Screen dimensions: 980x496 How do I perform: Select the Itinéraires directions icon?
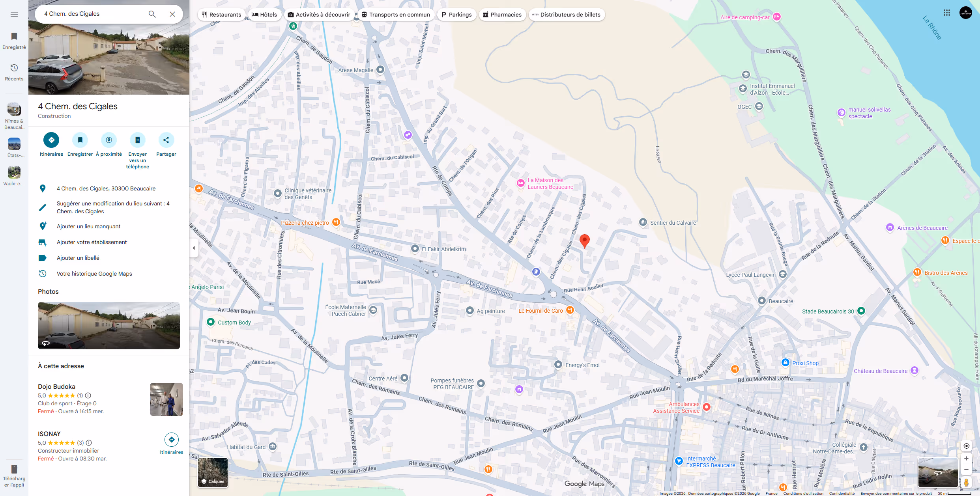51,140
